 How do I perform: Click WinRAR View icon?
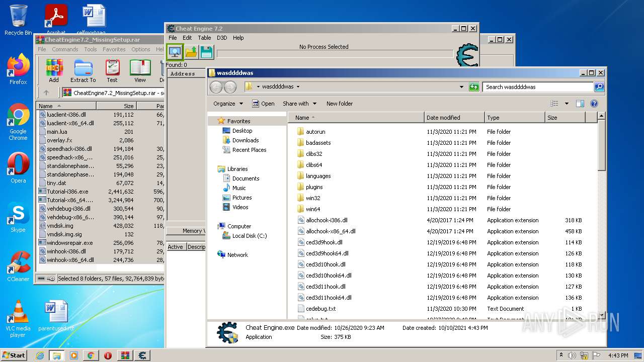[140, 70]
